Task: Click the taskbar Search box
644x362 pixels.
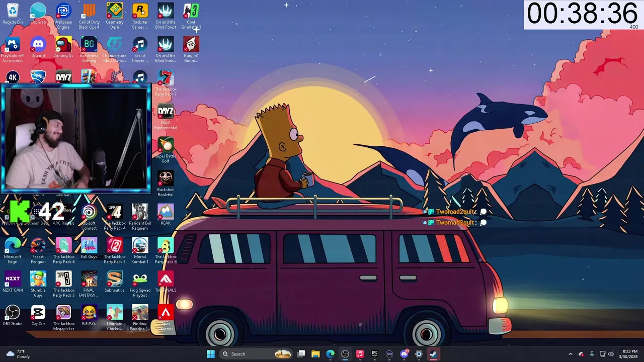Action: [257, 354]
